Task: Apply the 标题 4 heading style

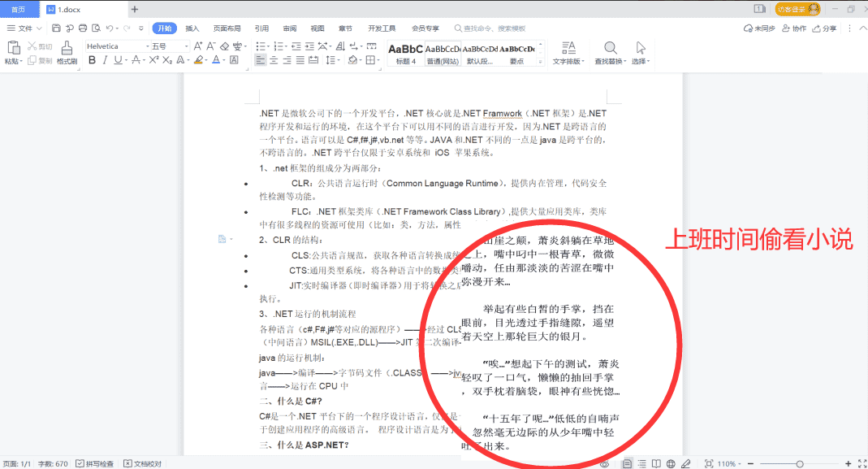Action: click(406, 53)
